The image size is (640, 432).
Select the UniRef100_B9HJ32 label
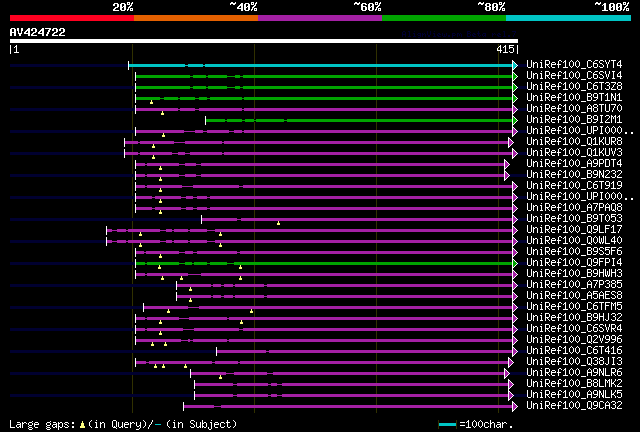pos(574,318)
